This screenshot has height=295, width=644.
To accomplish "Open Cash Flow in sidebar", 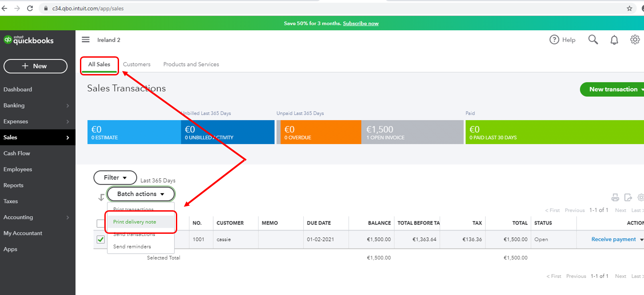I will 17,153.
